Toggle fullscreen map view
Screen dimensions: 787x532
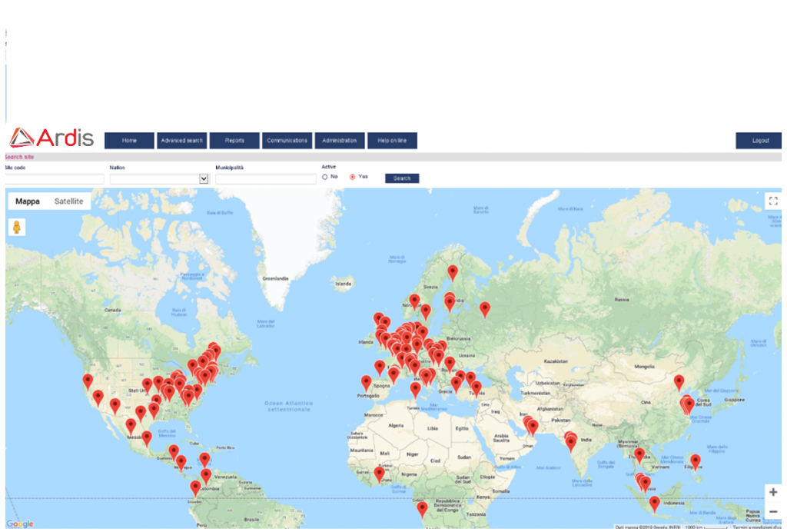[773, 201]
